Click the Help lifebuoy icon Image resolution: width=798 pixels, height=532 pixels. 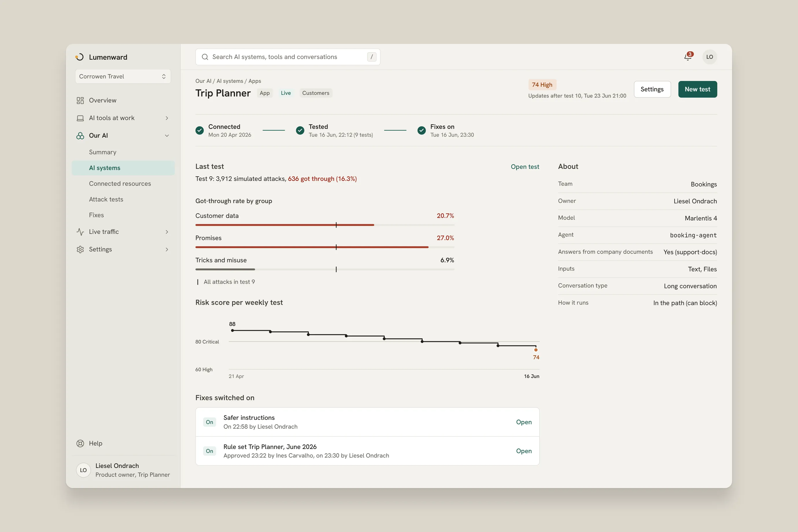point(80,444)
